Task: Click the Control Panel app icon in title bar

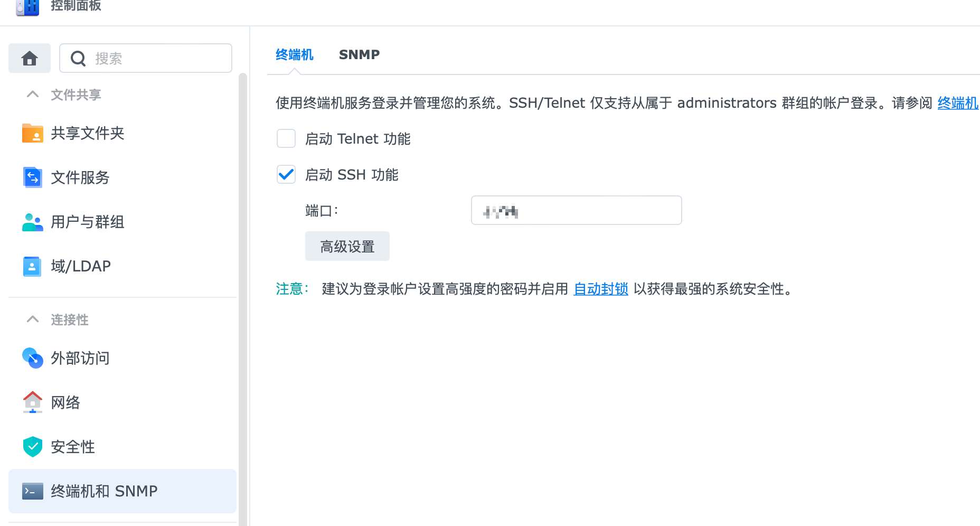Action: [x=27, y=7]
